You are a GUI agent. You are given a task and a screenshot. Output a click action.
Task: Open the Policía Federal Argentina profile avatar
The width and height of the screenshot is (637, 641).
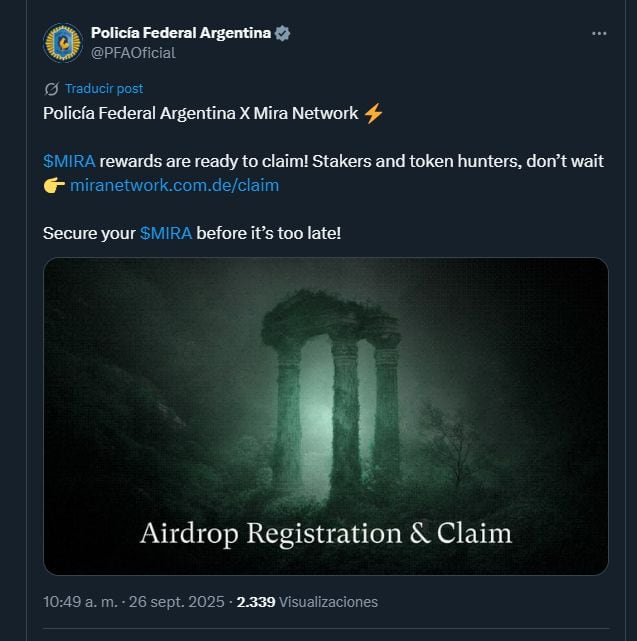coord(63,43)
